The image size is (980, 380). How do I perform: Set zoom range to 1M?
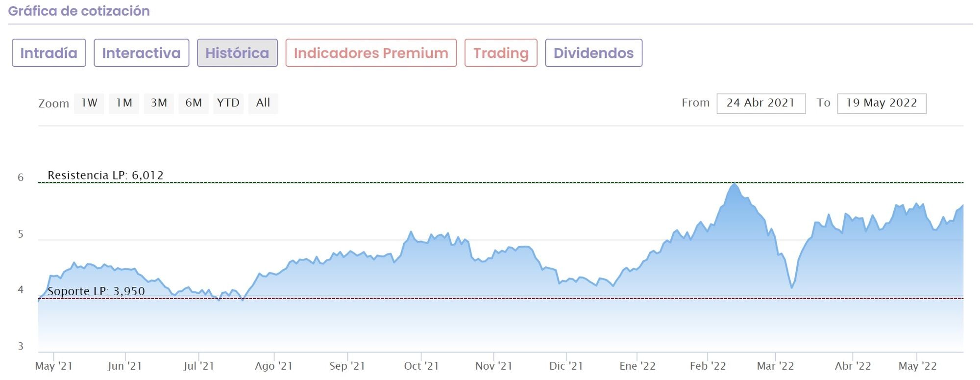[x=124, y=103]
